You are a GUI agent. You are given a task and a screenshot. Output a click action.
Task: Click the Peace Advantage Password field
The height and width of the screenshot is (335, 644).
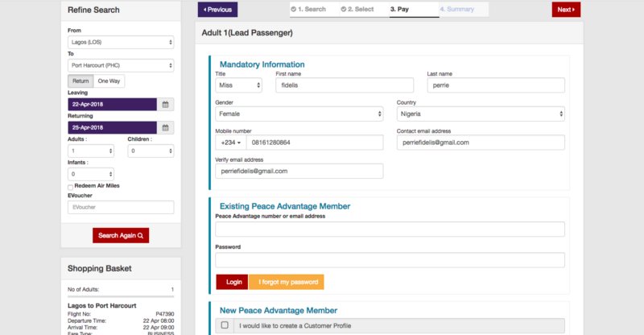pyautogui.click(x=390, y=260)
